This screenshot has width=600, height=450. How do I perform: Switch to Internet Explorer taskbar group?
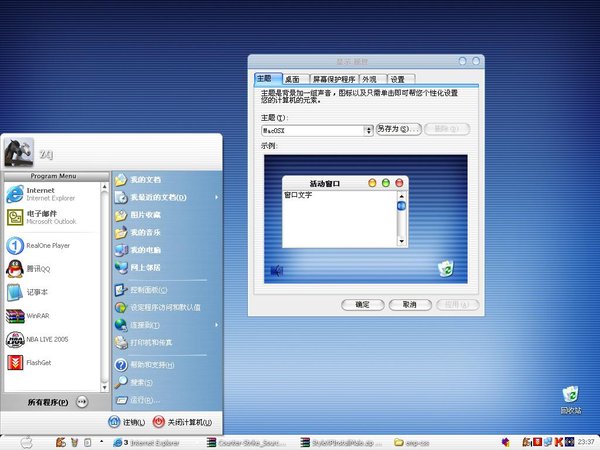click(x=147, y=443)
